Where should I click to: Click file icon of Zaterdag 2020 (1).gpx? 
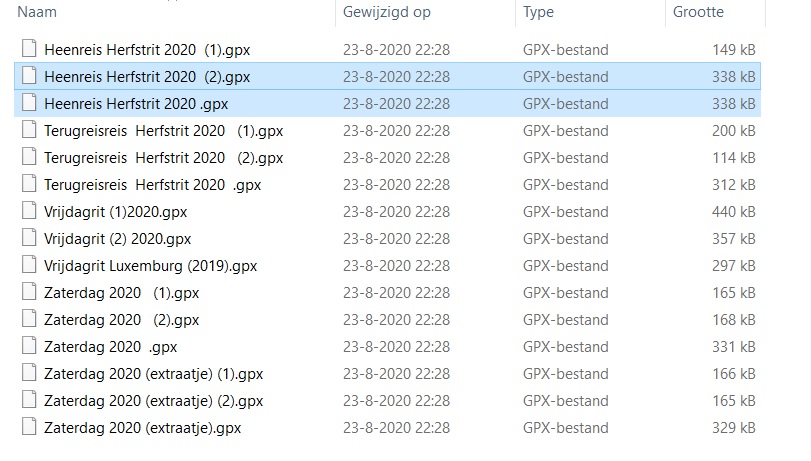[29, 291]
